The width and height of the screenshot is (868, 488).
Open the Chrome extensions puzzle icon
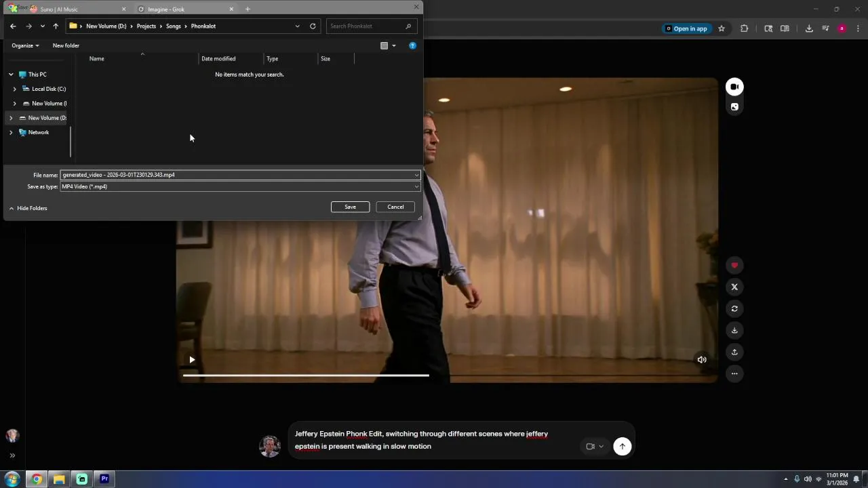coord(745,28)
